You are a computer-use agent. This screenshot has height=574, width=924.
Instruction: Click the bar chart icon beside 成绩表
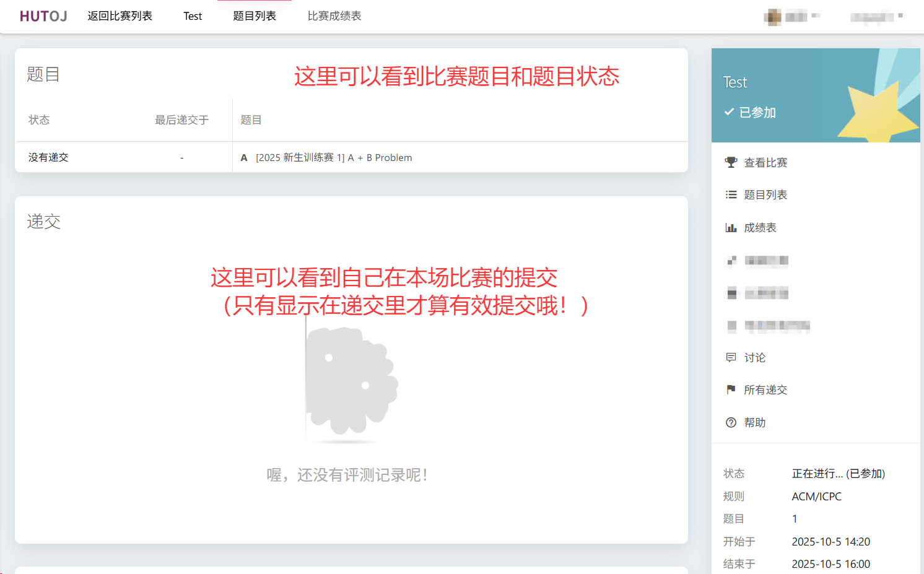click(731, 228)
